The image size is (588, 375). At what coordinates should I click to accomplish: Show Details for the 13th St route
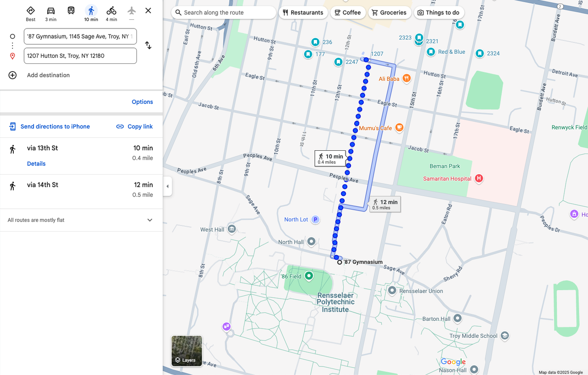(x=36, y=164)
